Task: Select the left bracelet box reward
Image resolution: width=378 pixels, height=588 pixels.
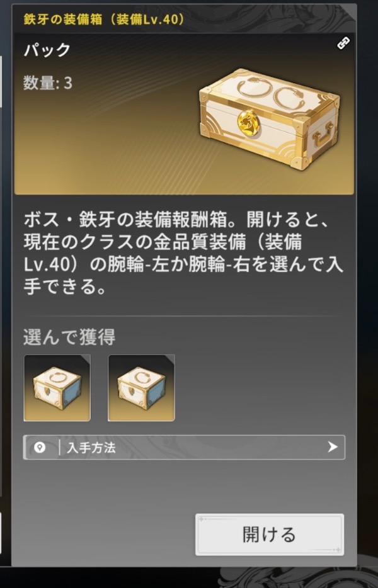Action: tap(57, 388)
